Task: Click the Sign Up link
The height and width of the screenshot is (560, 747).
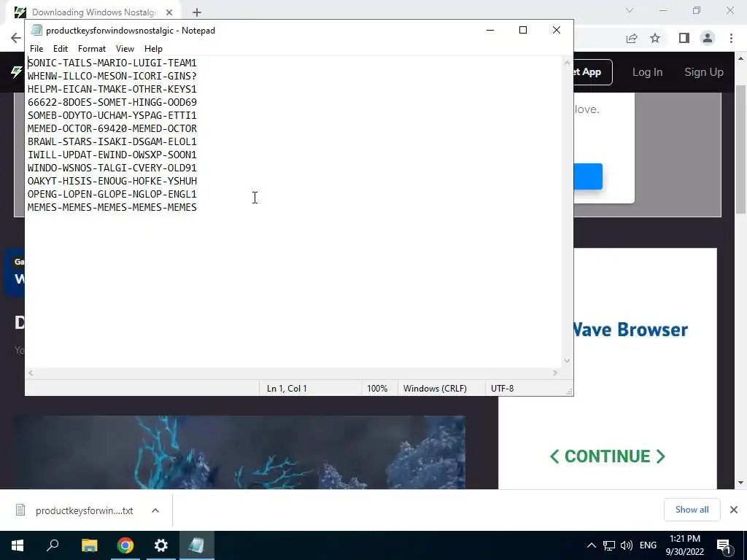Action: 704,72
